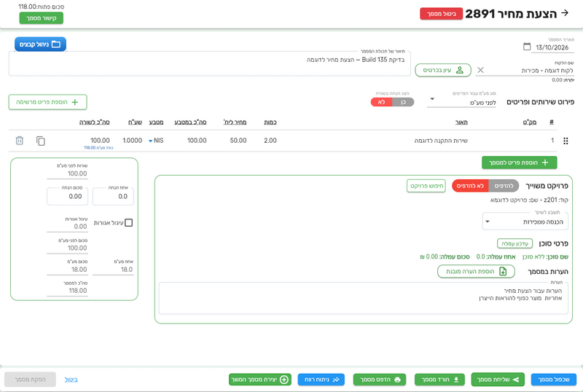Click the notes text area הערות
This screenshot has width=583, height=392.
[363, 298]
